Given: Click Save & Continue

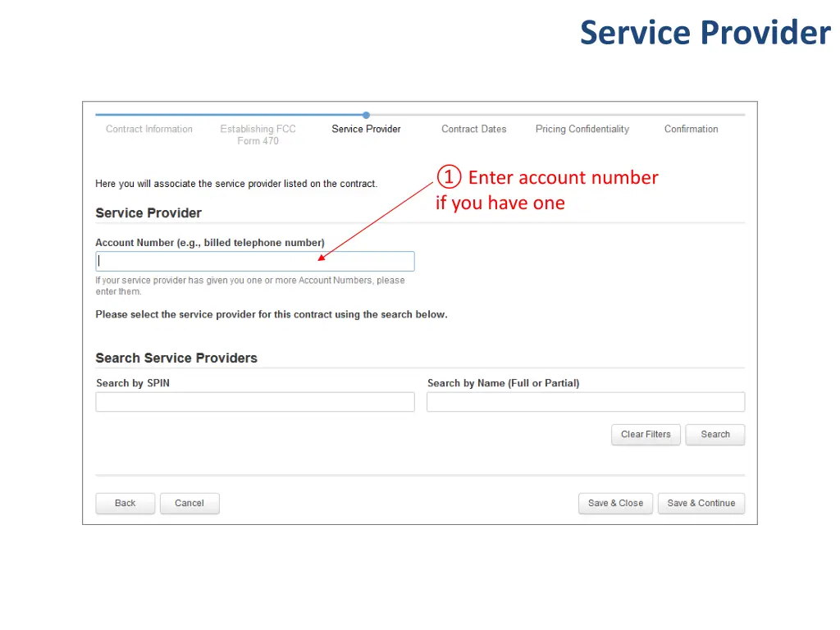Looking at the screenshot, I should click(x=701, y=503).
